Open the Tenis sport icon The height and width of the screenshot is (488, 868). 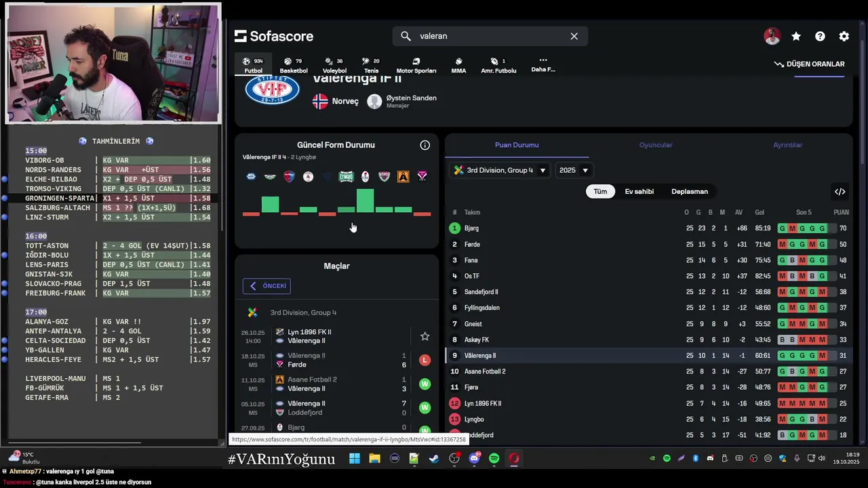point(371,65)
